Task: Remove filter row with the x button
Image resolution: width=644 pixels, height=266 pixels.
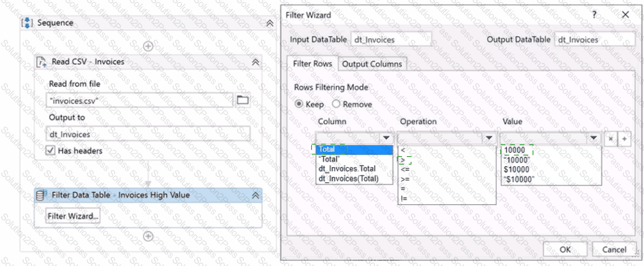Action: [x=610, y=138]
